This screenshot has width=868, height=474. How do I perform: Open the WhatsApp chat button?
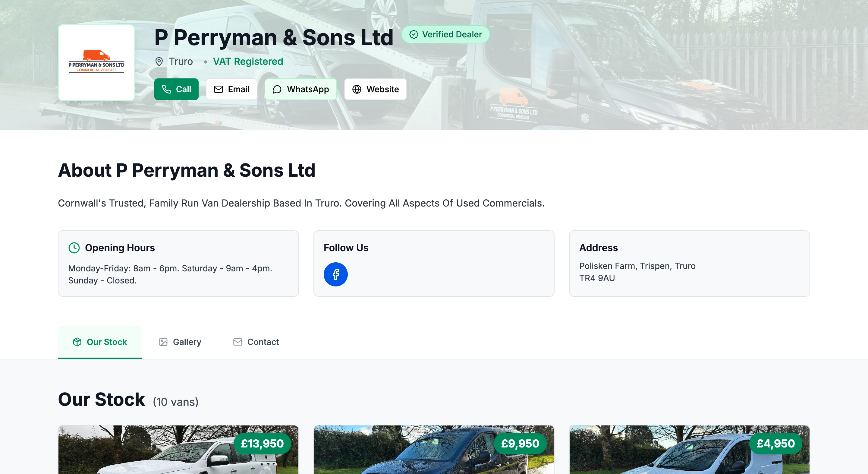[300, 89]
